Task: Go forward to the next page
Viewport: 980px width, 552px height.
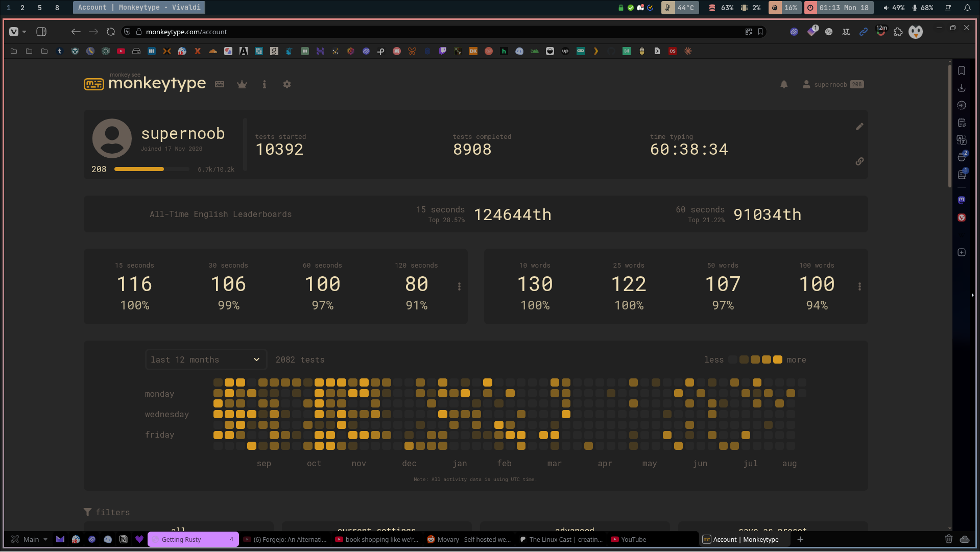Action: (93, 32)
